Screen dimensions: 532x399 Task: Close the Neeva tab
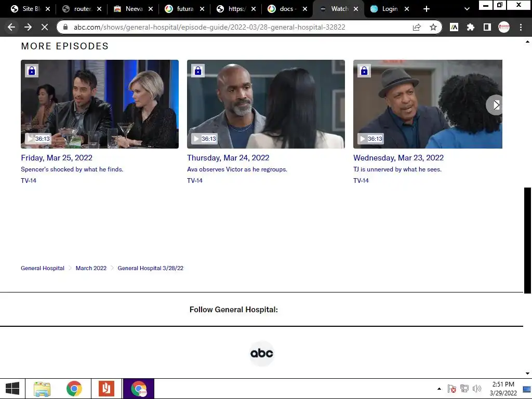pos(151,9)
